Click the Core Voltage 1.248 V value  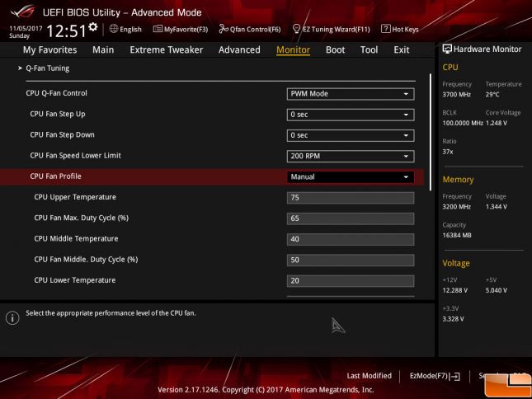click(x=496, y=123)
